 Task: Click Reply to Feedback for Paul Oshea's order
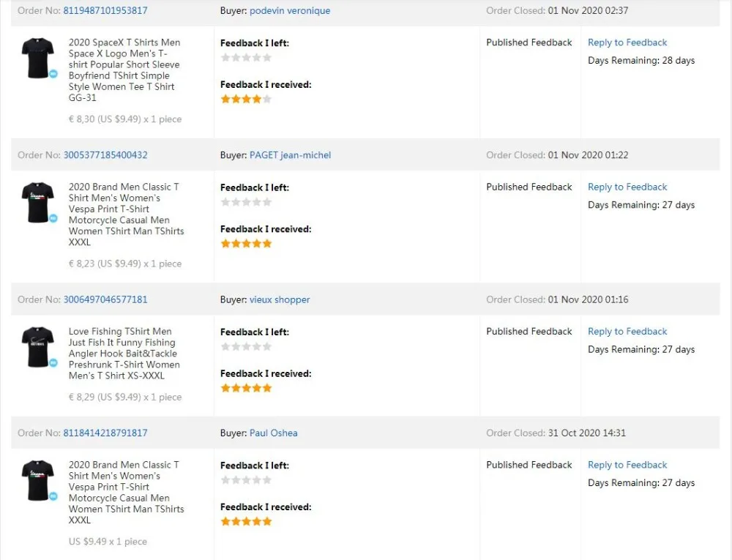pyautogui.click(x=627, y=465)
